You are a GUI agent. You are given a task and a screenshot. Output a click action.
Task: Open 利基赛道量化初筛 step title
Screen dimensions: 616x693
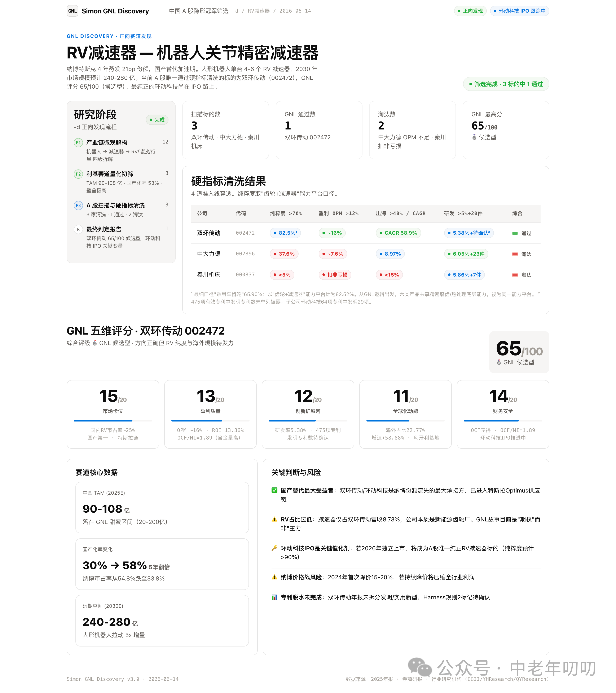click(110, 174)
